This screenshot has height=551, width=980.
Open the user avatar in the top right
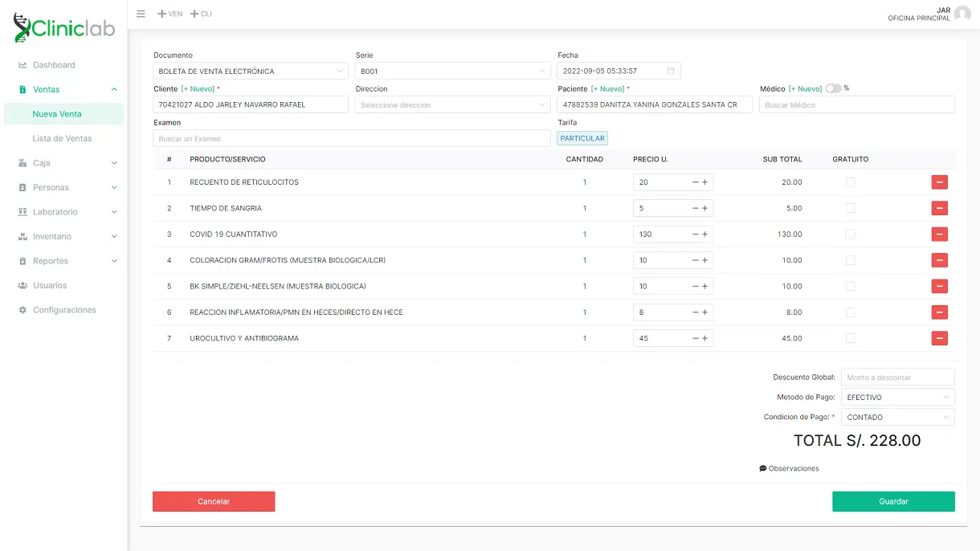tap(962, 14)
